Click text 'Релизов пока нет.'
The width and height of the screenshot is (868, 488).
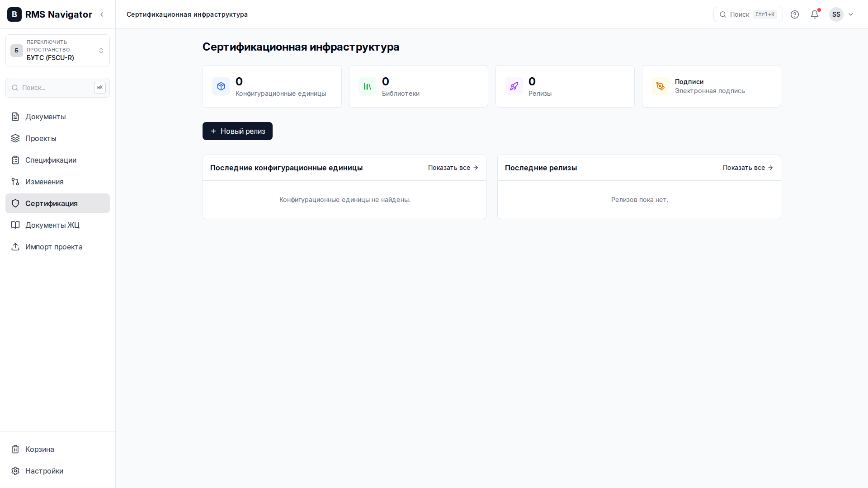[639, 200]
